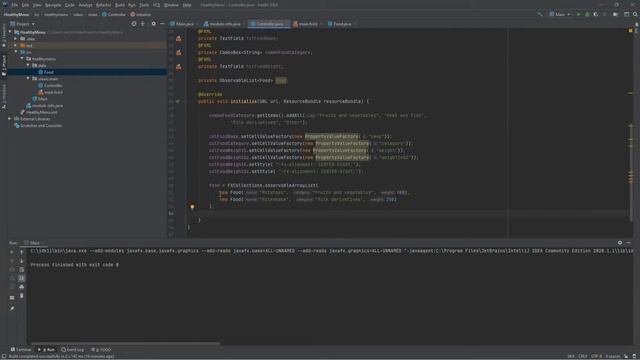Viewport: 640px width, 360px height.
Task: Start debugging with the bug icon
Action: click(x=587, y=14)
